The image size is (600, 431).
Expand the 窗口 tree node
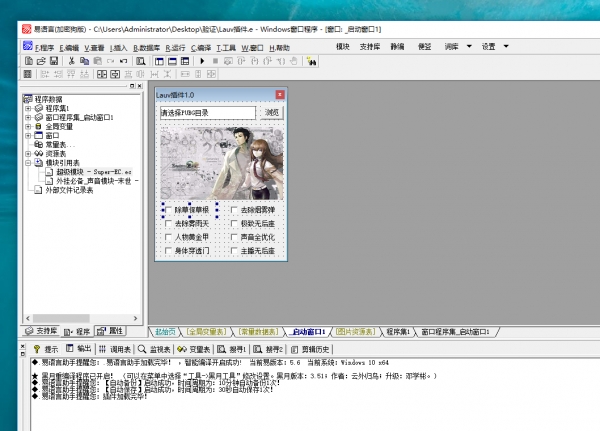(28, 136)
